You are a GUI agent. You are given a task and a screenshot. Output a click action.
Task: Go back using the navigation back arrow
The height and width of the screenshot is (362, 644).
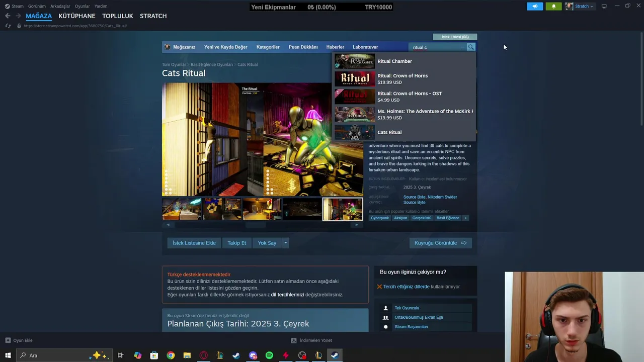(x=8, y=16)
